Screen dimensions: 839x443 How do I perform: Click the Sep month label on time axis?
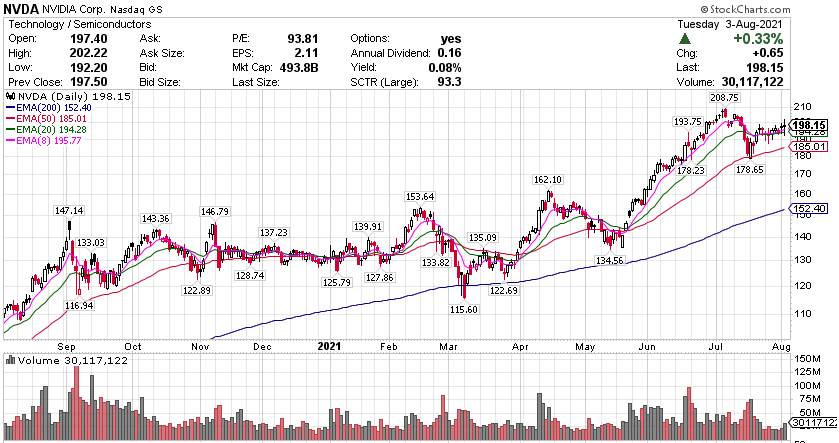[x=66, y=347]
